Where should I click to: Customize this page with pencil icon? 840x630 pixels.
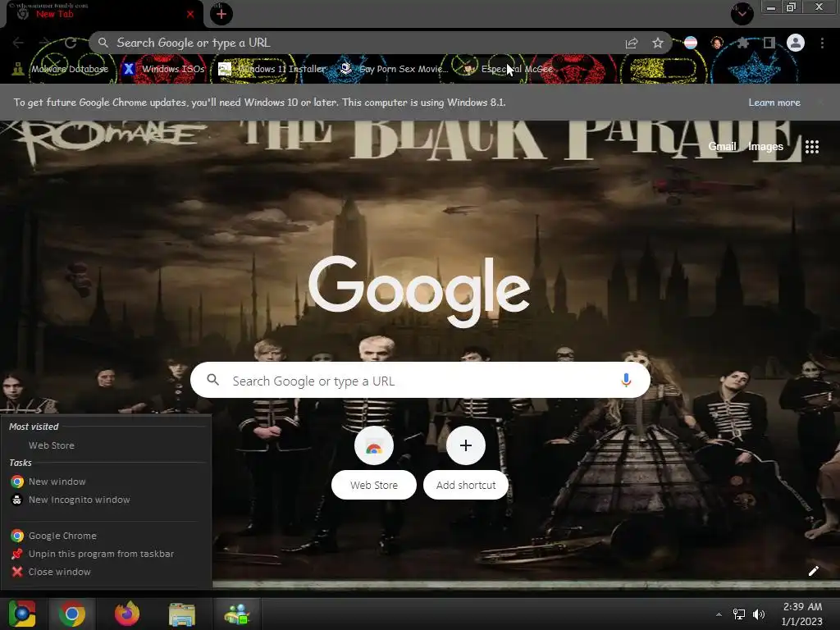[x=813, y=571]
